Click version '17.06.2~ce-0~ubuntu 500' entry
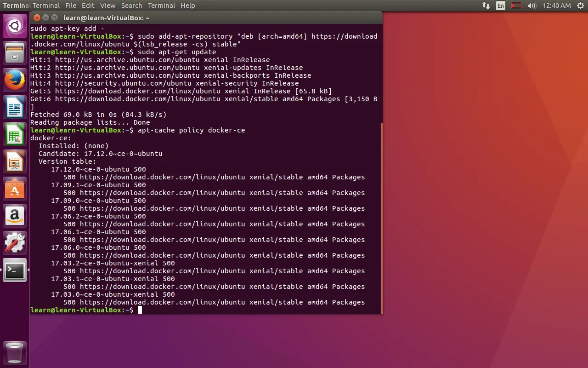 click(x=98, y=216)
